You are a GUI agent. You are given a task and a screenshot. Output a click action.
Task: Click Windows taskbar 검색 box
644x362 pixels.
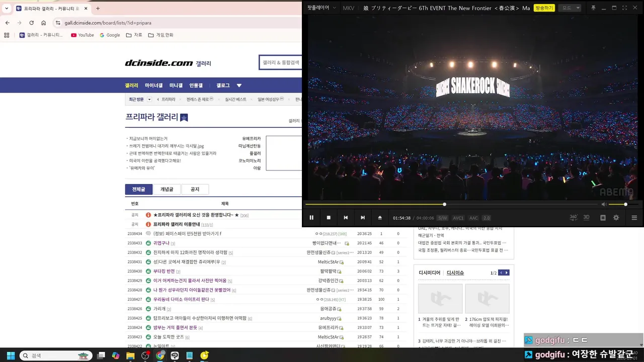click(56, 355)
